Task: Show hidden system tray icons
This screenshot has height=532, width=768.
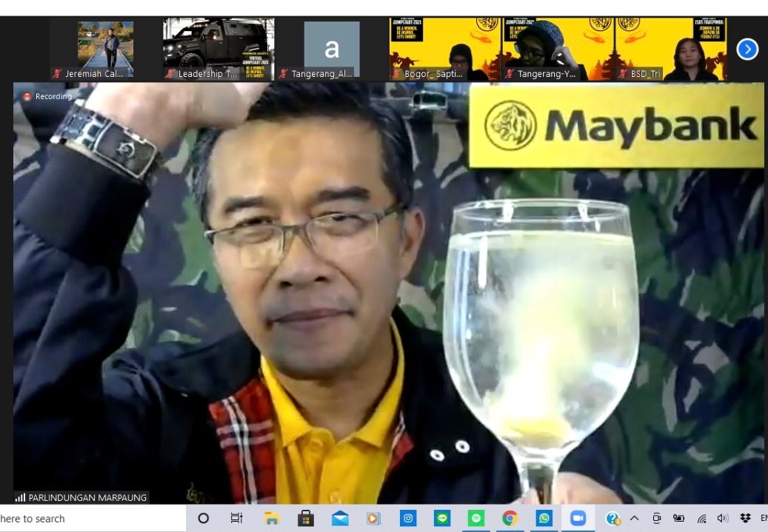Action: pos(635,519)
